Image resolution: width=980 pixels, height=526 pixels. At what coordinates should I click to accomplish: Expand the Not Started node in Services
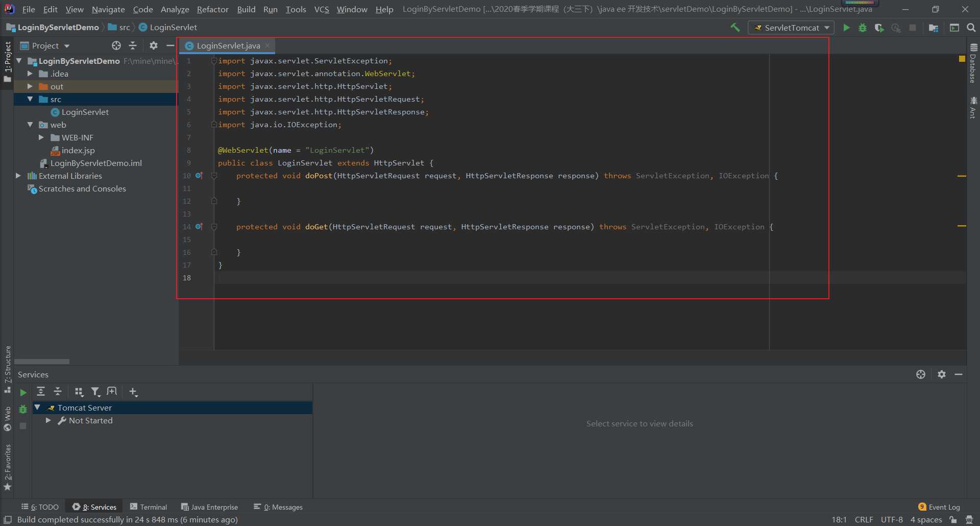(48, 420)
